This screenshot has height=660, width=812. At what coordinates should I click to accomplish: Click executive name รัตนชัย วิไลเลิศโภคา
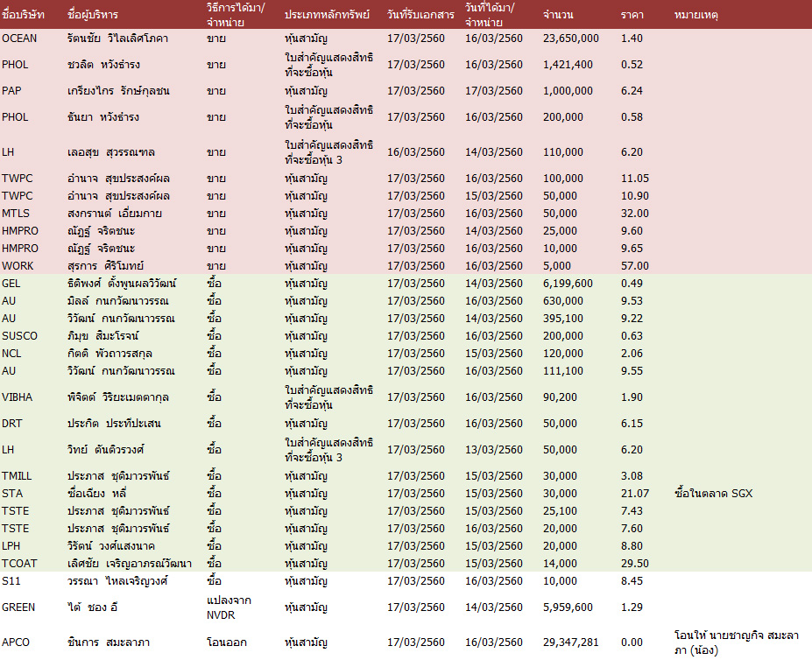[x=117, y=39]
